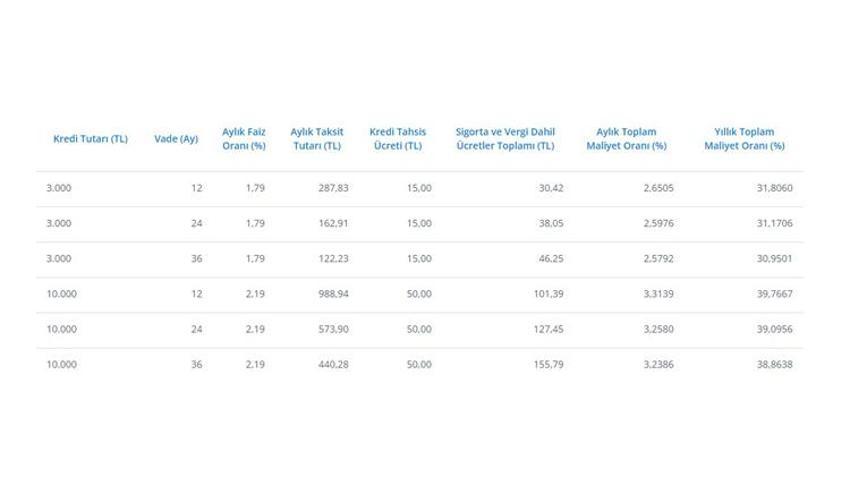This screenshot has height=477, width=850.
Task: Select the fees total 30,42
Action: [551, 188]
